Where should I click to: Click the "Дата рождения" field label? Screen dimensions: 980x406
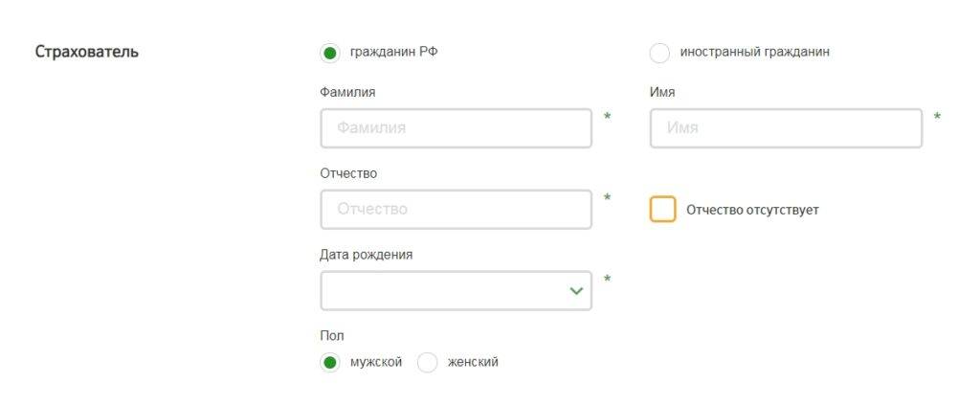tap(367, 255)
